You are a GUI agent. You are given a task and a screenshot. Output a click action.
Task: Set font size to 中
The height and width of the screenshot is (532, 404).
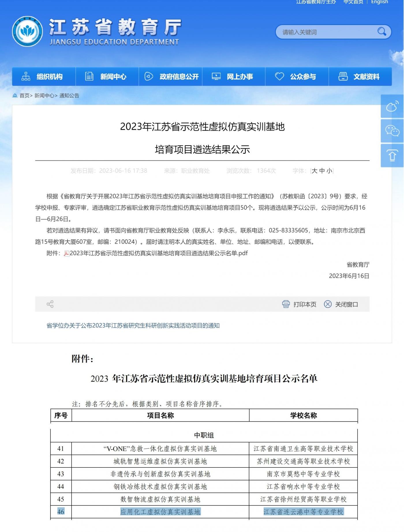click(x=322, y=171)
